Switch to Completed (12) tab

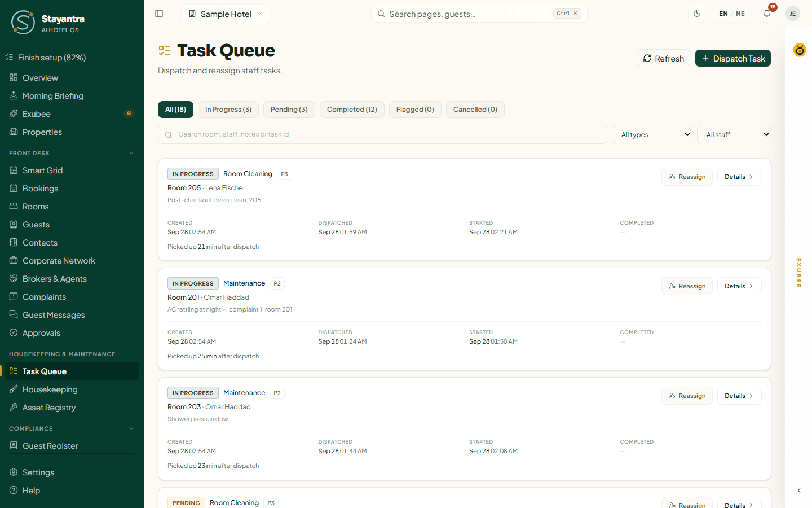point(352,110)
